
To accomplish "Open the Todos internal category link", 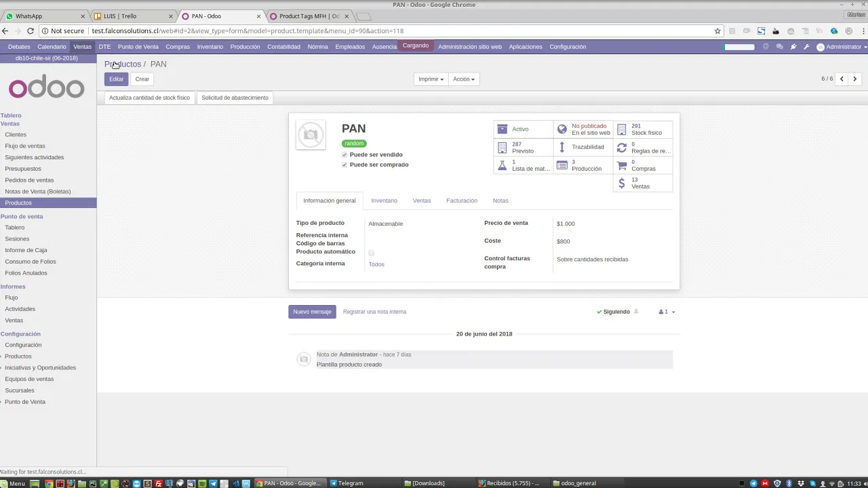I will pos(376,264).
